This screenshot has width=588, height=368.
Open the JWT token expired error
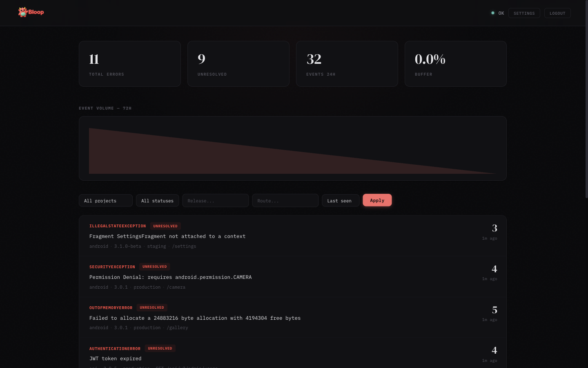point(115,358)
